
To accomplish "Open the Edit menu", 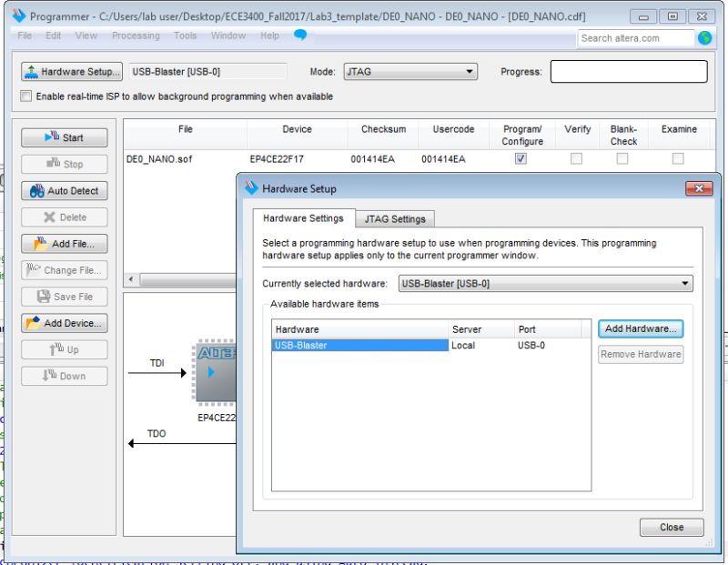I will (x=53, y=35).
